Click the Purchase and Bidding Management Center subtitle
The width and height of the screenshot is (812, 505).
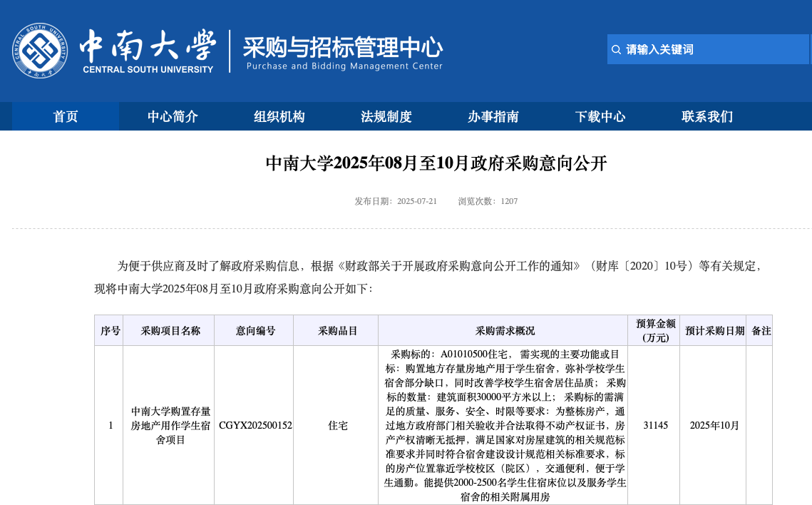[344, 66]
